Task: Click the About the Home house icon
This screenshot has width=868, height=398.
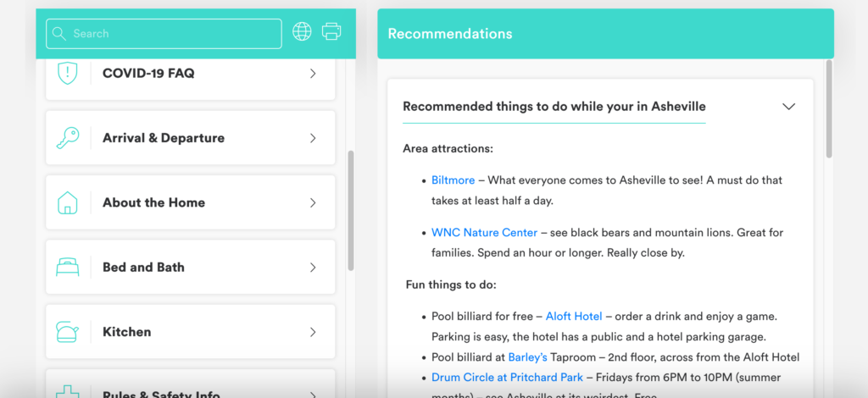Action: coord(68,203)
